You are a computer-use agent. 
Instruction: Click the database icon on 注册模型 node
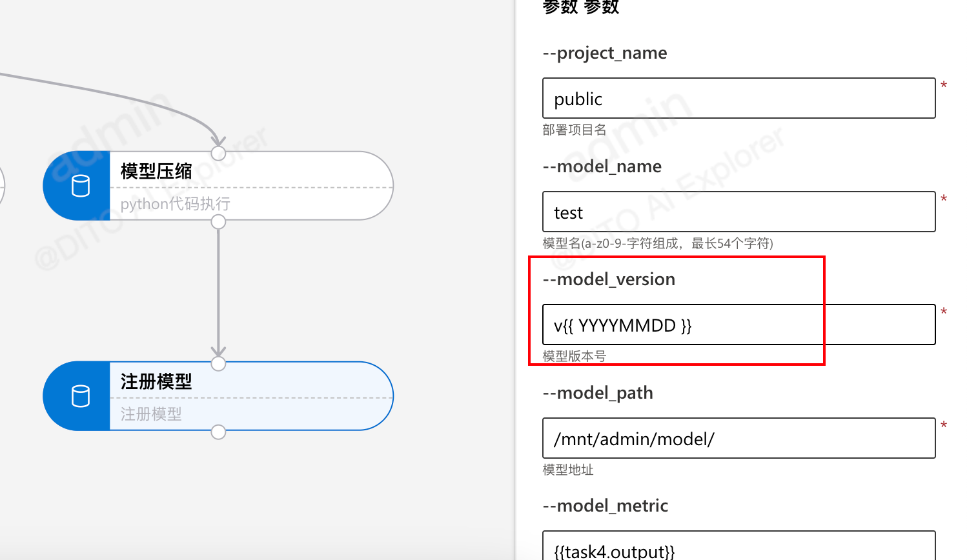click(81, 396)
